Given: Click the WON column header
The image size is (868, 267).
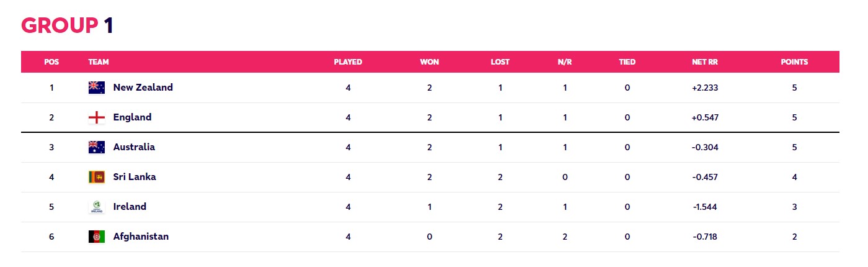Looking at the screenshot, I should 430,62.
